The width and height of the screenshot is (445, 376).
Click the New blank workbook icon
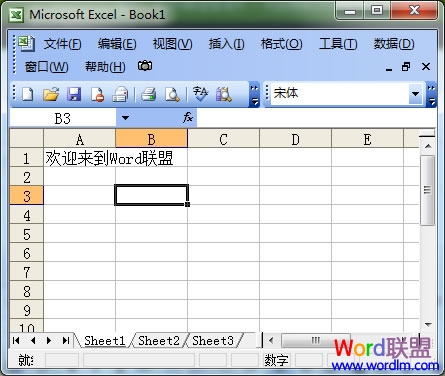[28, 94]
